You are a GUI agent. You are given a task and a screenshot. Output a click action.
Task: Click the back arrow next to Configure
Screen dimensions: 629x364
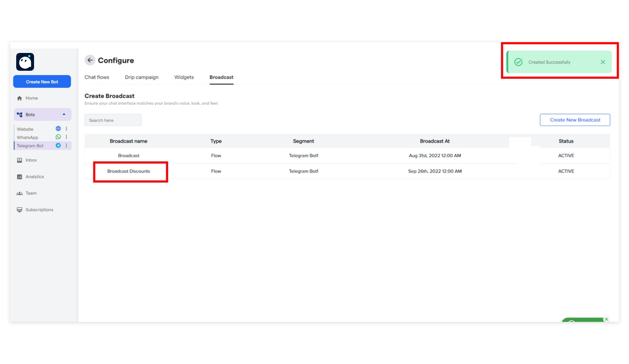tap(90, 60)
